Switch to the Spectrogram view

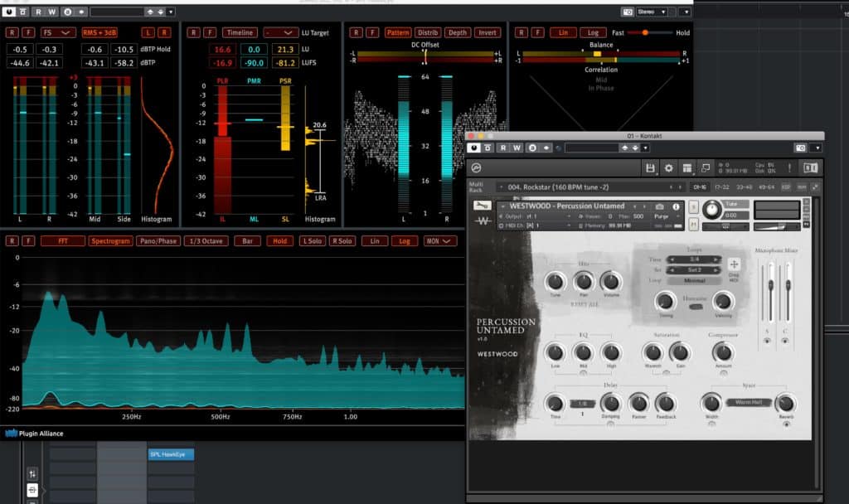click(110, 241)
